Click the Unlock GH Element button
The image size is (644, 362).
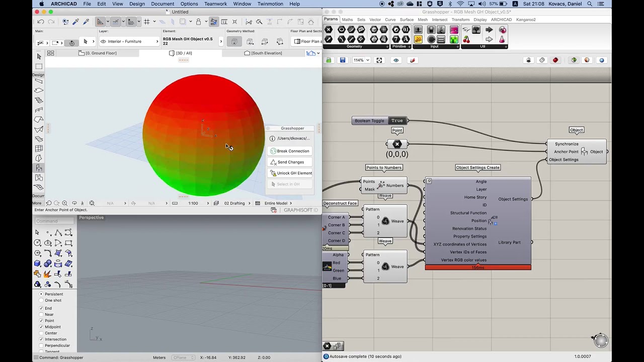tap(291, 173)
